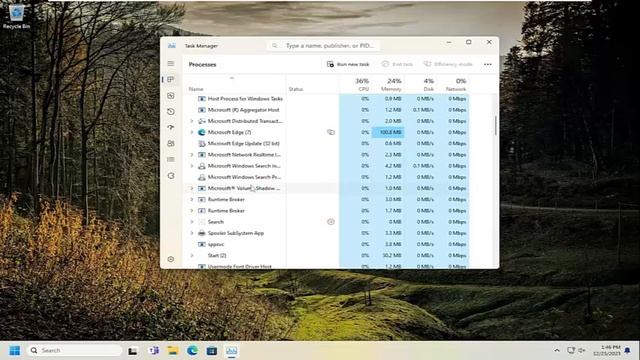Expand the Microsoft Windows Search Indexer group
Screen dimensions: 640x360
point(191,166)
